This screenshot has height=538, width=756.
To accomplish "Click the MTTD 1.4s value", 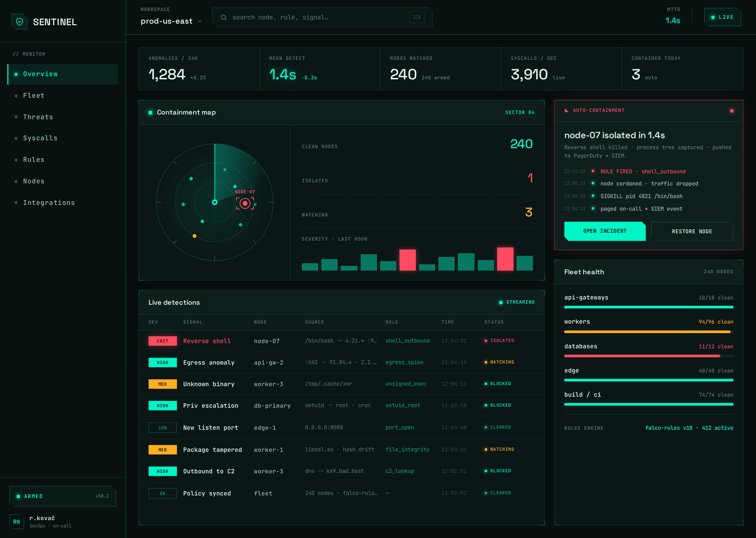I will point(673,20).
